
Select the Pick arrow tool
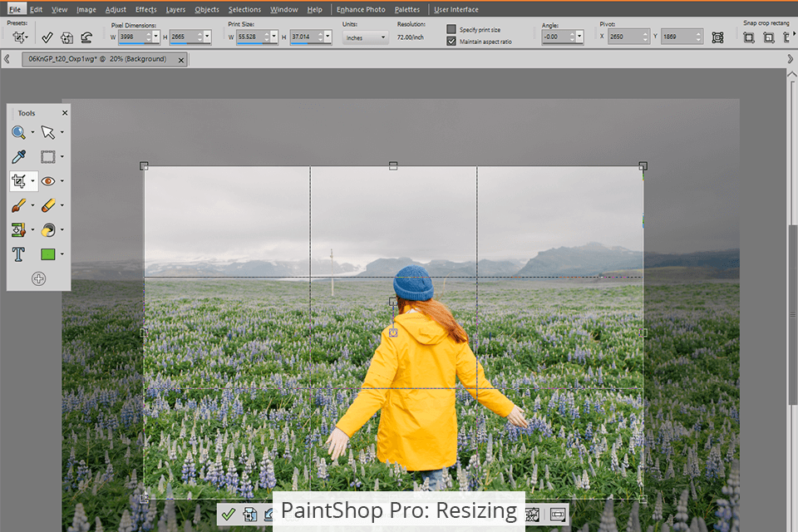(48, 132)
